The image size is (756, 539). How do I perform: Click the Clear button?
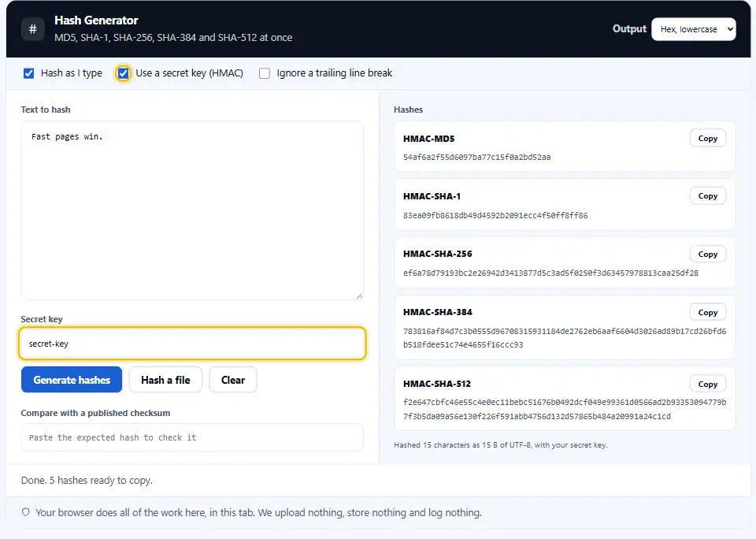[233, 380]
